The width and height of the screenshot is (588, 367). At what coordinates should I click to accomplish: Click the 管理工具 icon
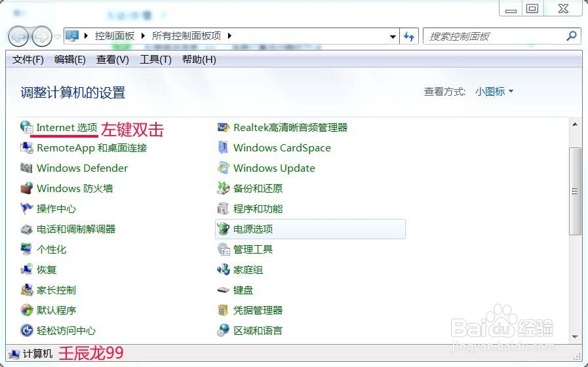pyautogui.click(x=223, y=249)
